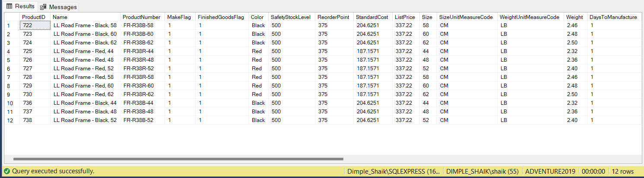Switch to the Messages tab
This screenshot has height=178, width=644.
(x=58, y=7)
